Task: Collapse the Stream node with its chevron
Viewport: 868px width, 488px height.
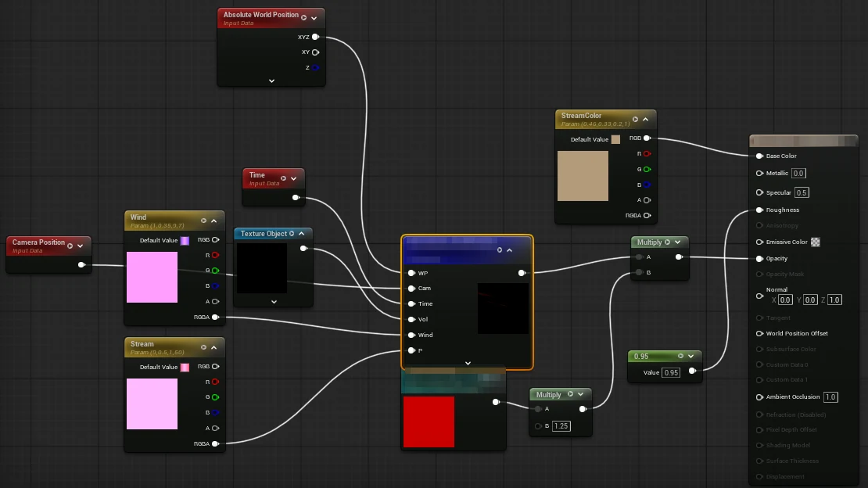Action: coord(213,347)
